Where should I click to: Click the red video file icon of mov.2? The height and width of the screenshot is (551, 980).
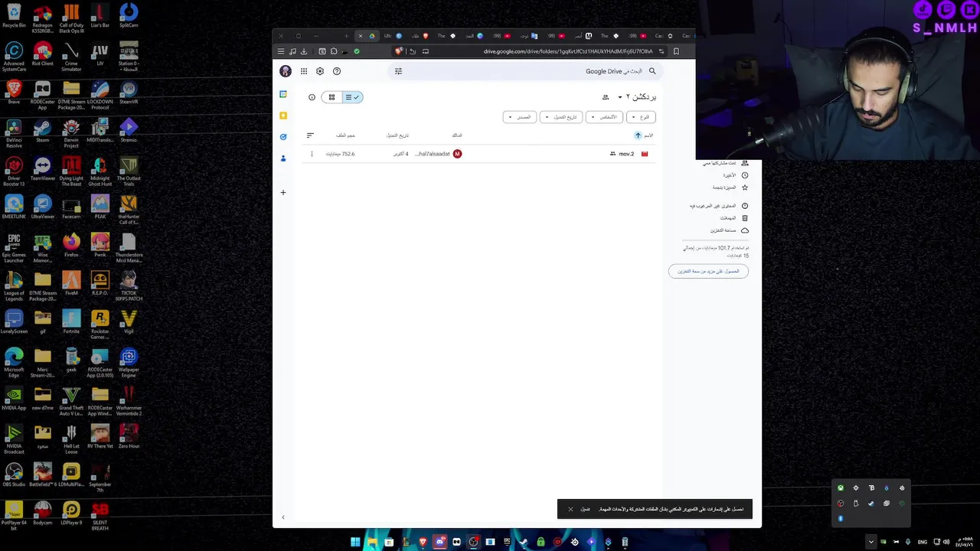645,154
